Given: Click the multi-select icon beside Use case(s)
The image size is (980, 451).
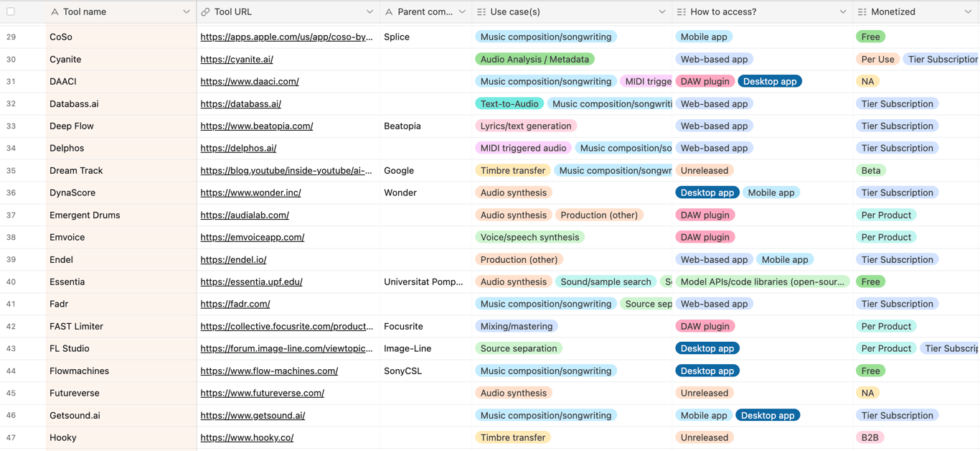Looking at the screenshot, I should (481, 11).
